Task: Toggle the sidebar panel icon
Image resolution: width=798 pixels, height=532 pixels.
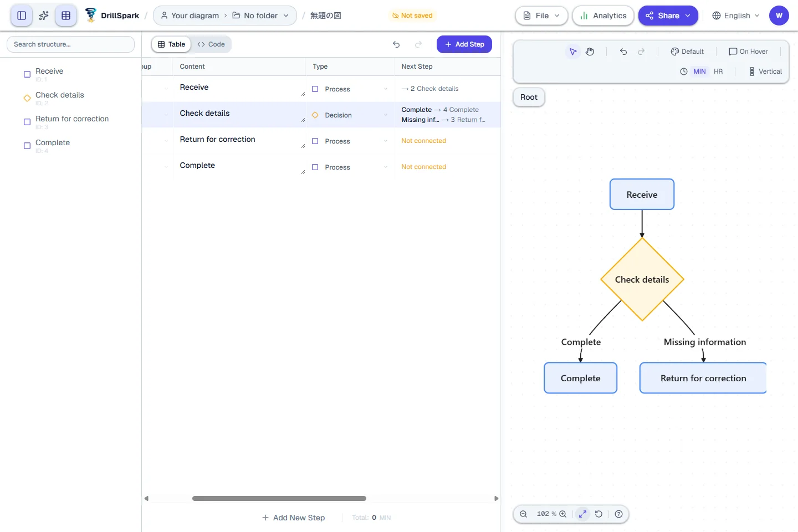Action: [22, 16]
